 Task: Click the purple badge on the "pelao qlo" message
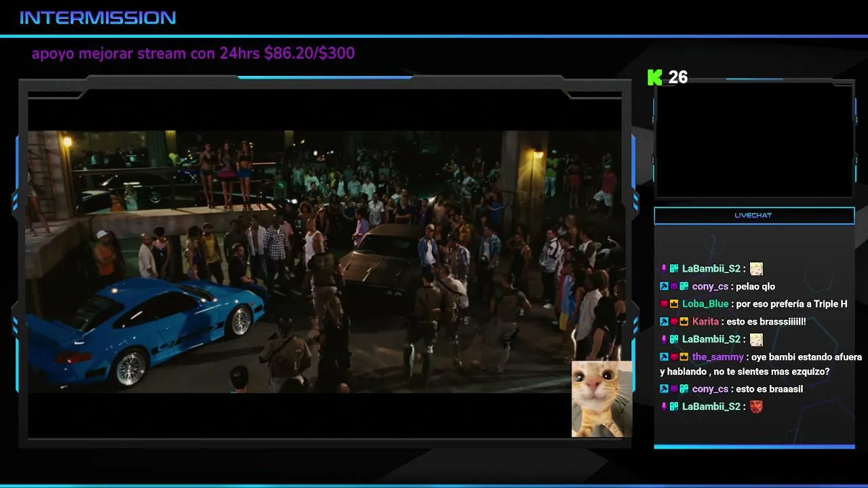point(674,287)
